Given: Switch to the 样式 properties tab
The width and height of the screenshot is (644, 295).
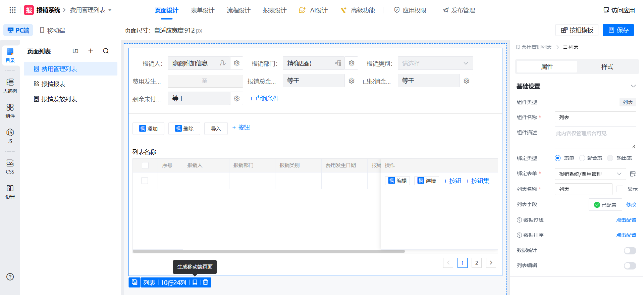Looking at the screenshot, I should coord(607,67).
